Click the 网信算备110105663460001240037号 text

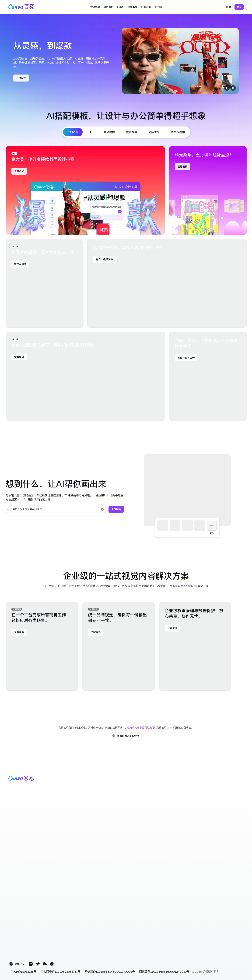[164, 971]
